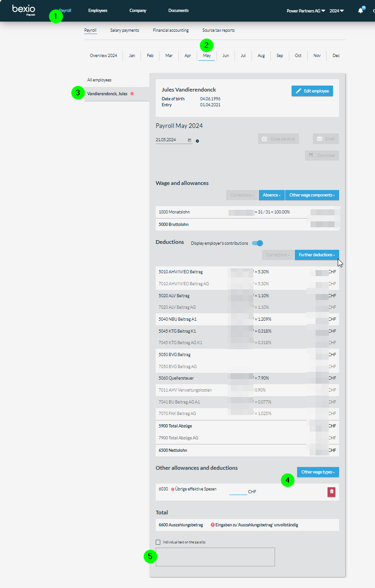375x588 pixels.
Task: Open the 2024 year dropdown
Action: pos(337,11)
